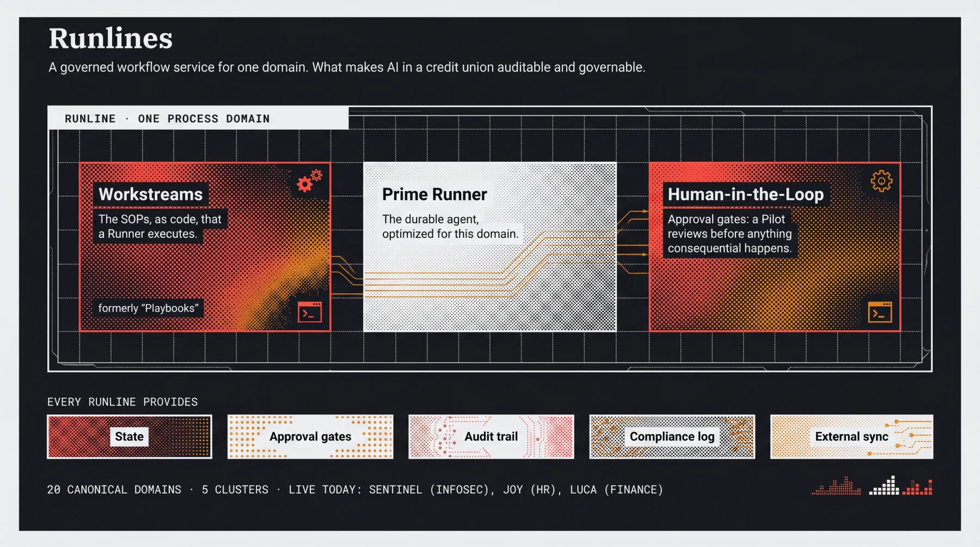
Task: Click the Runlines page title
Action: [x=111, y=39]
